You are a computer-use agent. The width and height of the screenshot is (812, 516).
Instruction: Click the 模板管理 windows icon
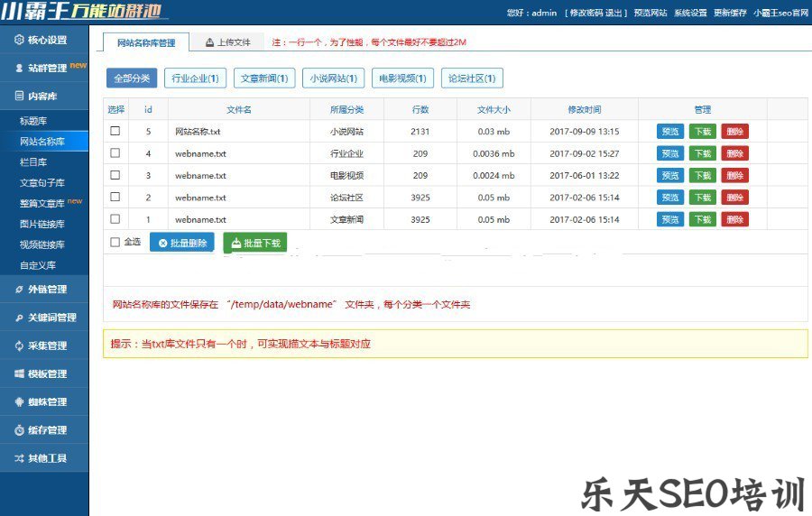pyautogui.click(x=19, y=373)
